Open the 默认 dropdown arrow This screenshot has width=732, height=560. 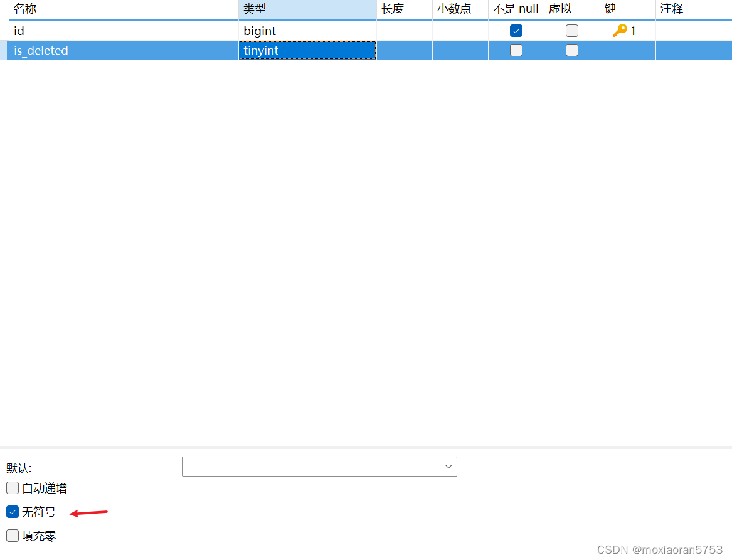click(448, 467)
